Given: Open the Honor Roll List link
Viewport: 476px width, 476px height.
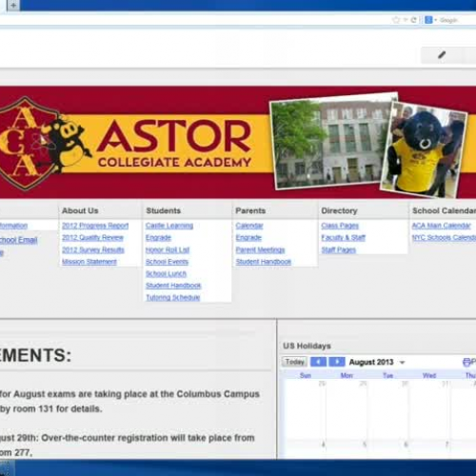Looking at the screenshot, I should click(x=168, y=249).
